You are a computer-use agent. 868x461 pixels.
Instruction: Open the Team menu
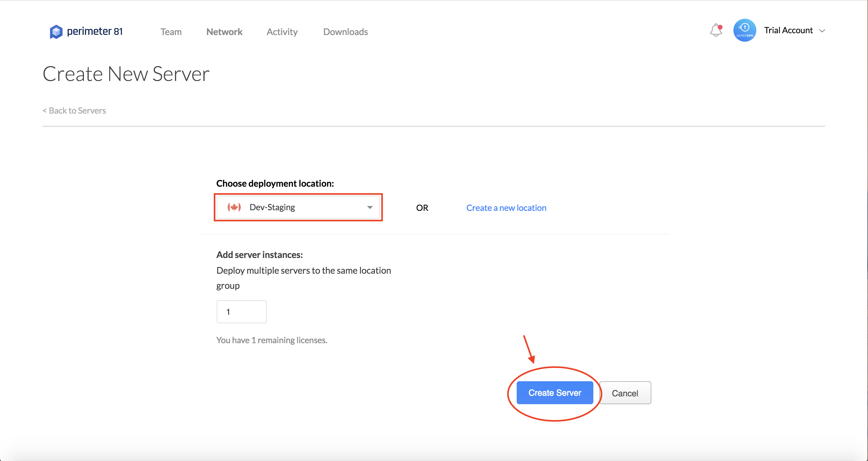click(171, 32)
